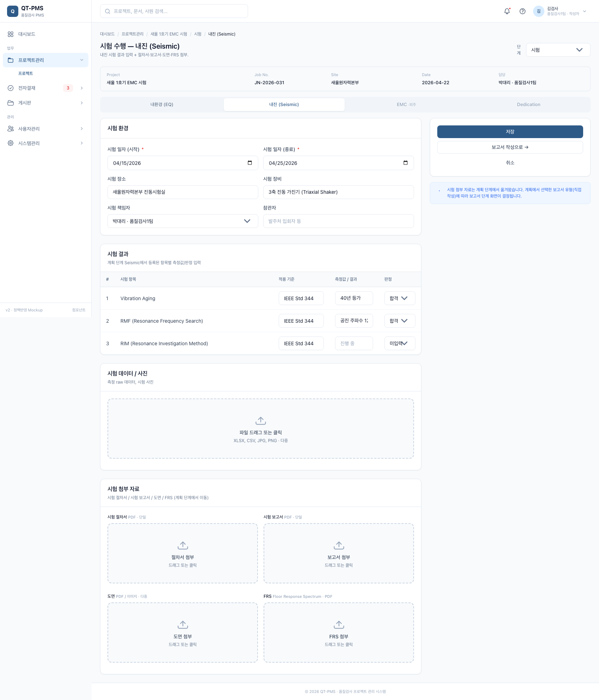Open 시험 책임자 dropdown
Viewport: 599px width, 700px height.
pyautogui.click(x=183, y=221)
